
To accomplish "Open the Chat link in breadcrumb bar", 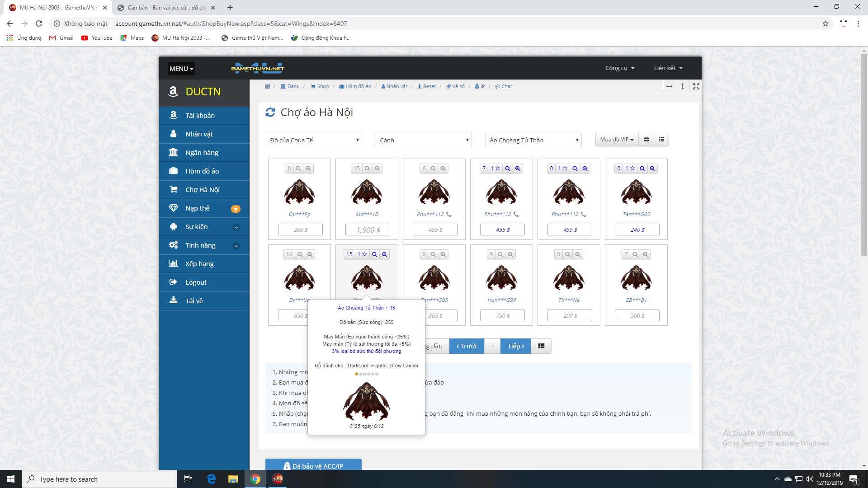I will pyautogui.click(x=504, y=86).
